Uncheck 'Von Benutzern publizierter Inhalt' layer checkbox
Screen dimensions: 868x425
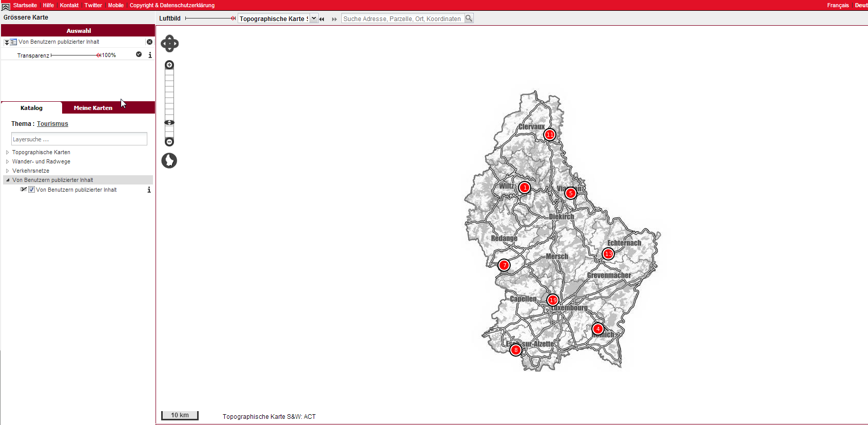[32, 190]
